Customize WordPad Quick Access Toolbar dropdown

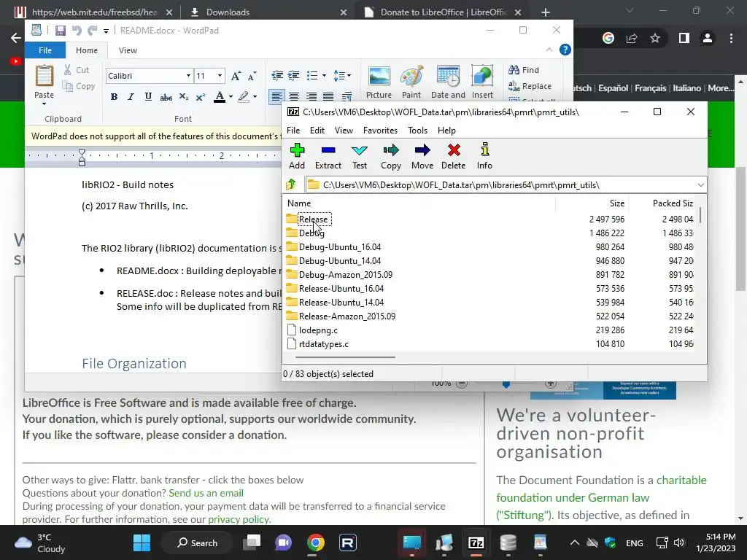point(106,31)
